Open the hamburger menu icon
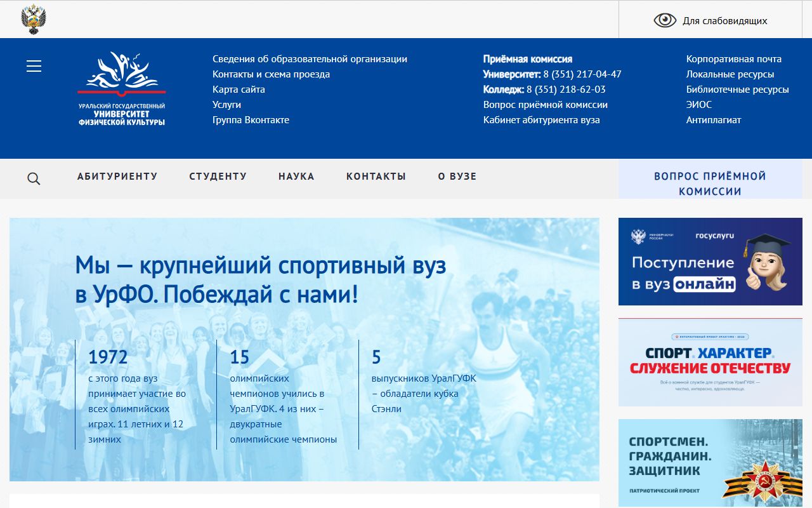This screenshot has height=508, width=812. [x=34, y=66]
